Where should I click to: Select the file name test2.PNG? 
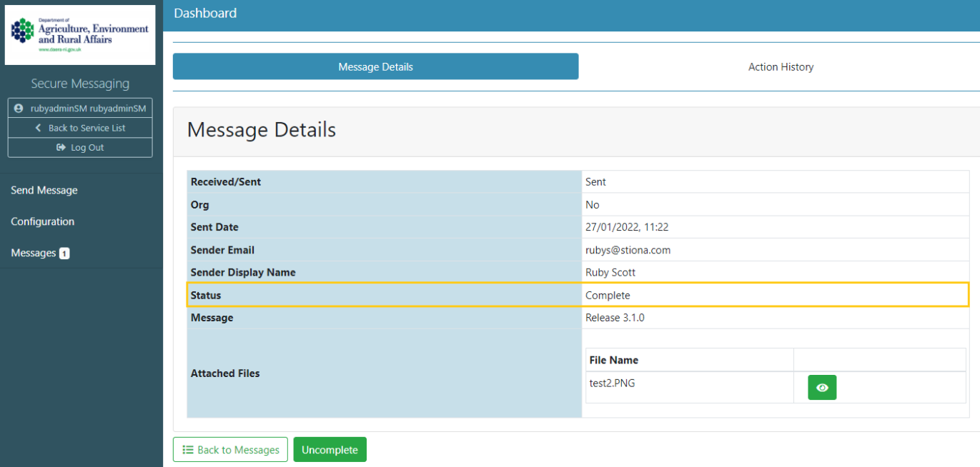pos(612,383)
